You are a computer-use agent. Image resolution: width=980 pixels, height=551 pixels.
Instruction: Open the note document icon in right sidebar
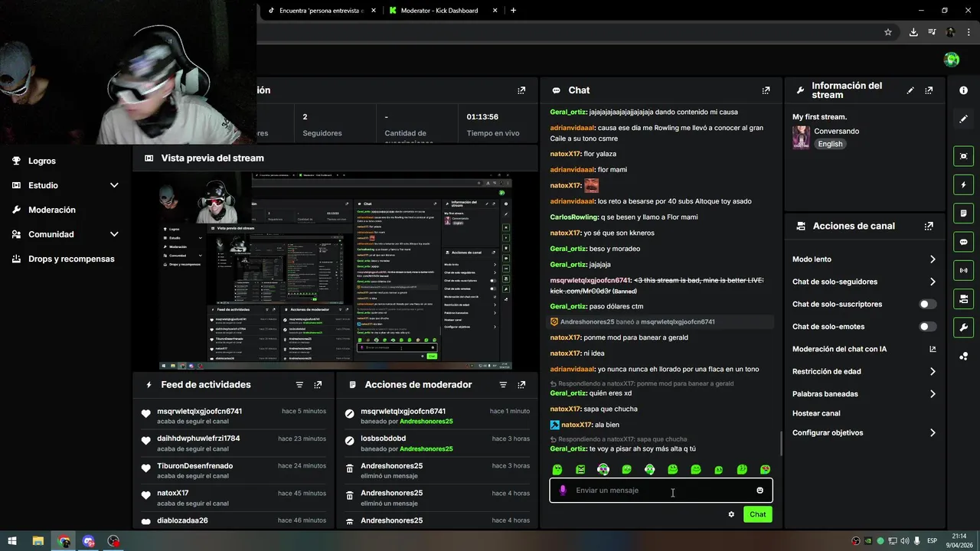(963, 213)
